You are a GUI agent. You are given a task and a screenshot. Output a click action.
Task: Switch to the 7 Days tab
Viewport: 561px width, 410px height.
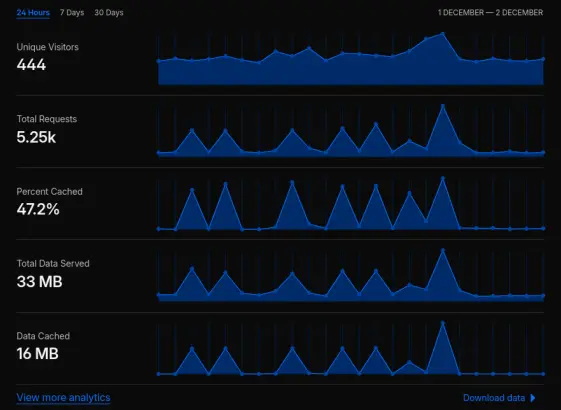tap(72, 13)
